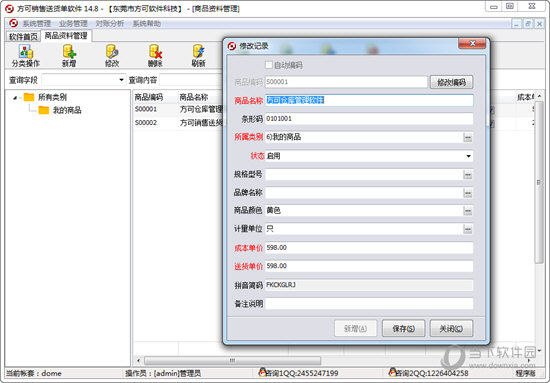The width and height of the screenshot is (550, 383).
Task: Select table row S00001
Action: click(x=178, y=109)
